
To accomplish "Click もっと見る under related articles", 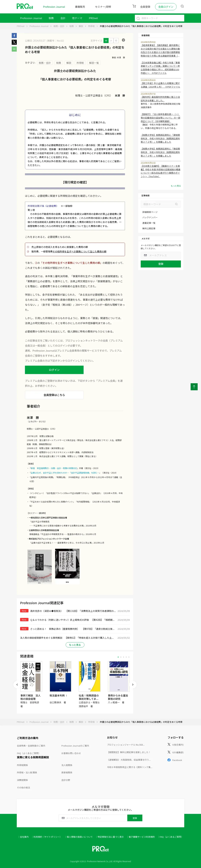I will click(75, 645).
